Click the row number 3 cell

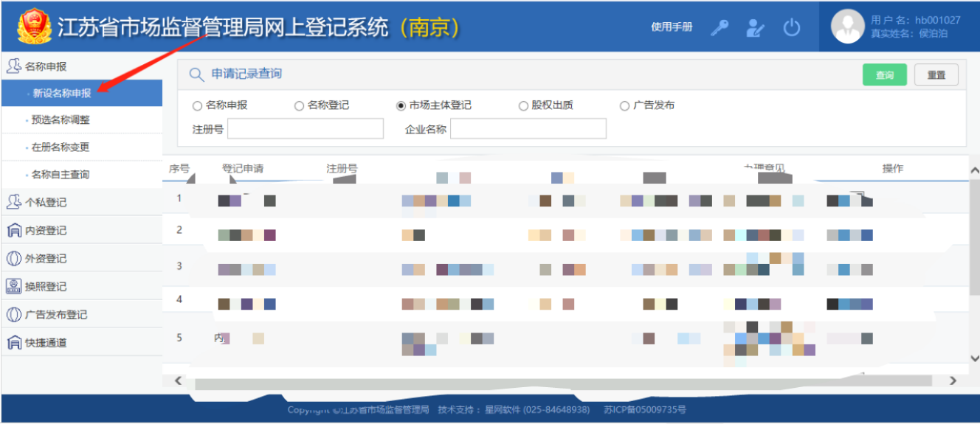tap(179, 265)
